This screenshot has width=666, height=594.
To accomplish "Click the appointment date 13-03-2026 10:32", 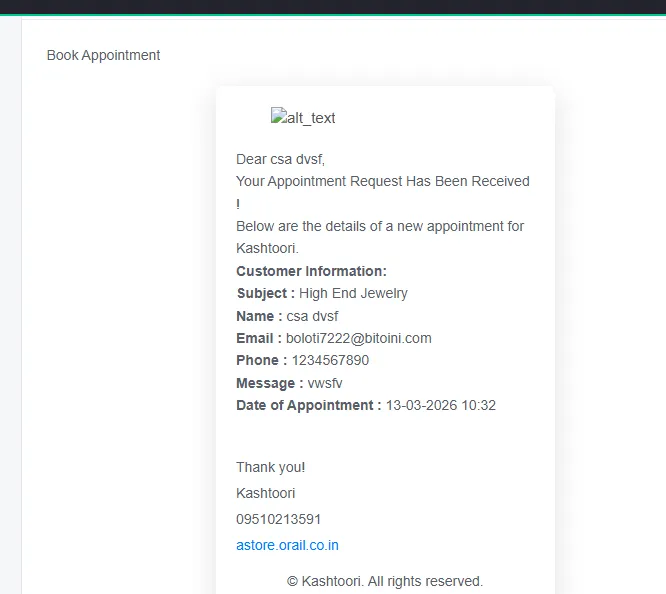I will click(x=441, y=405).
